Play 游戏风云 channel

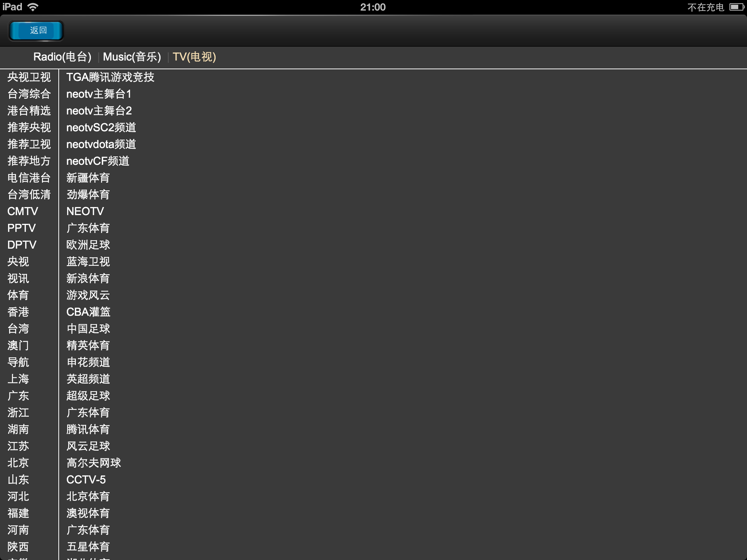pos(88,295)
